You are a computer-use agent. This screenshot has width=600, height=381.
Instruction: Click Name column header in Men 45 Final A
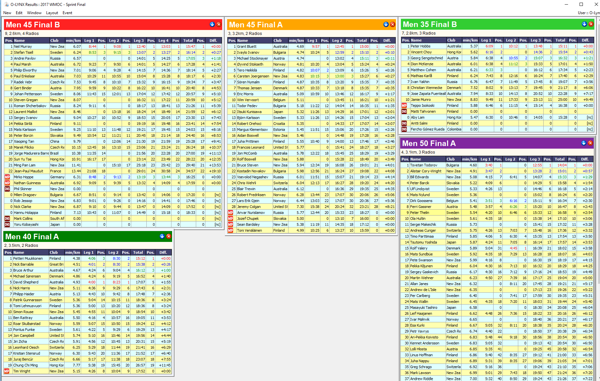pos(254,41)
